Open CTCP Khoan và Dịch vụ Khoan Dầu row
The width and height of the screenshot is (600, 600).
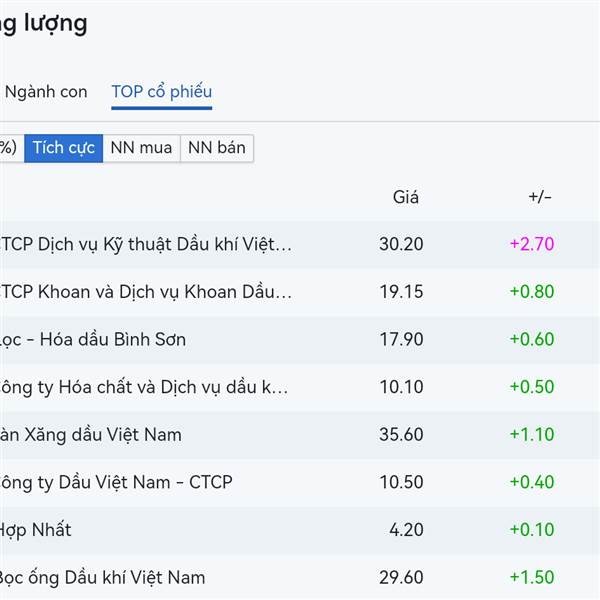[x=300, y=292]
